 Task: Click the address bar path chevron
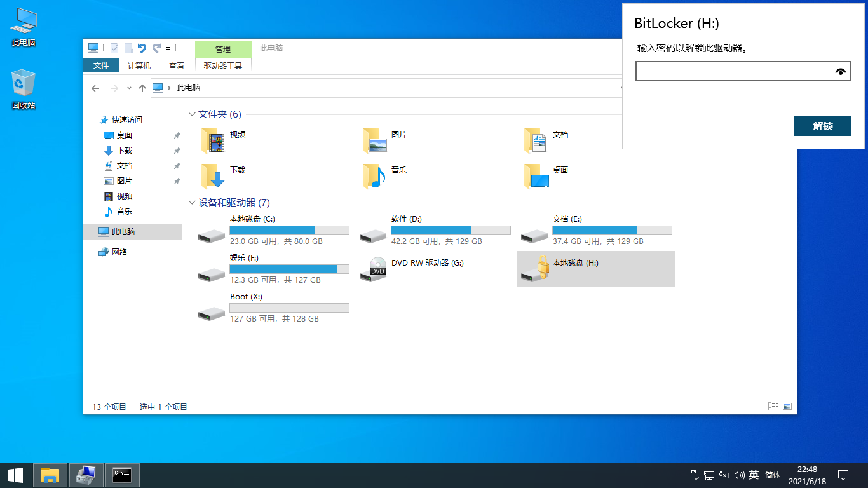click(169, 88)
